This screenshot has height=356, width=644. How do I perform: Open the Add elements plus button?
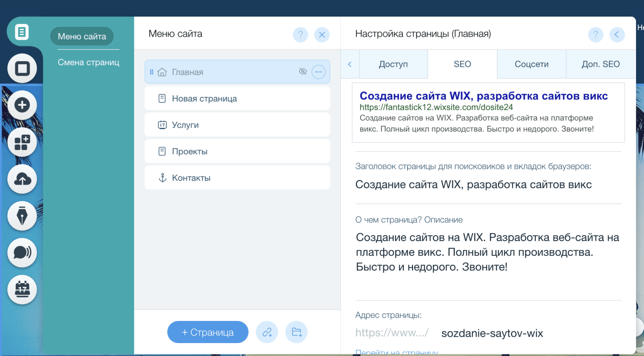(22, 105)
